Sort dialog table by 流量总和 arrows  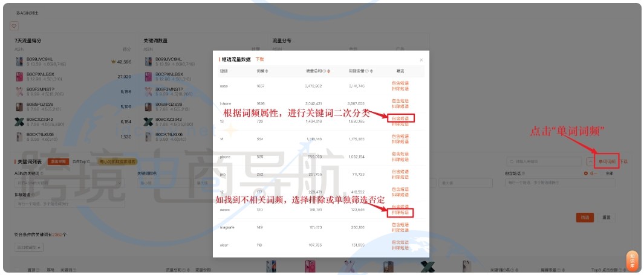click(328, 71)
